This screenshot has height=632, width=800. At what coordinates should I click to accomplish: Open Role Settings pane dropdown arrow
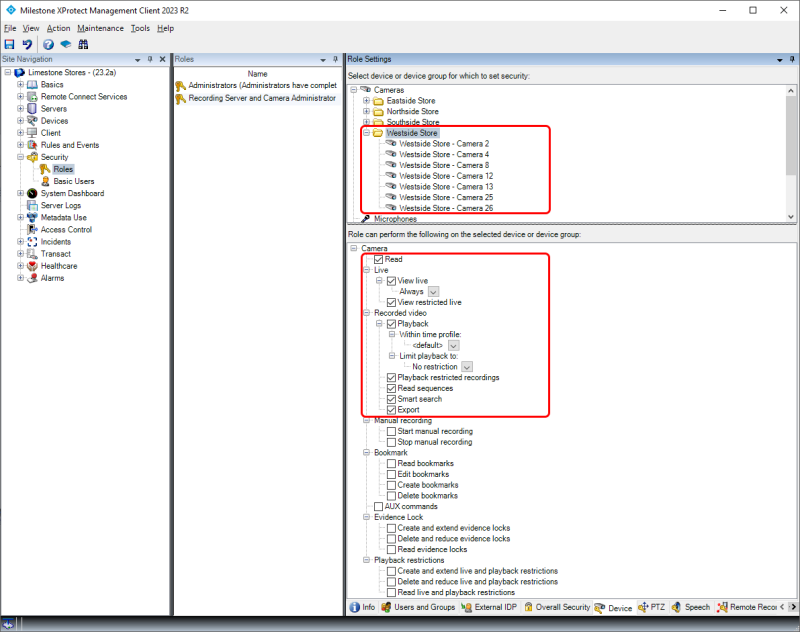780,60
